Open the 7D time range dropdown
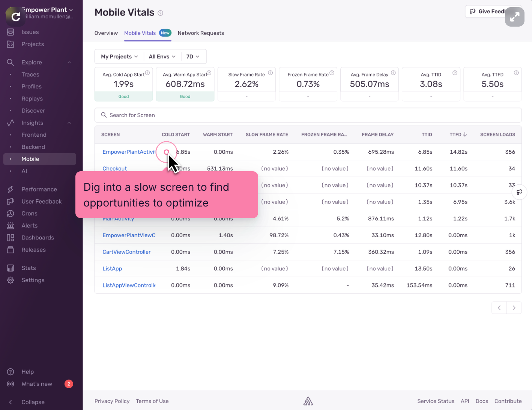Image resolution: width=532 pixels, height=410 pixels. (x=193, y=57)
